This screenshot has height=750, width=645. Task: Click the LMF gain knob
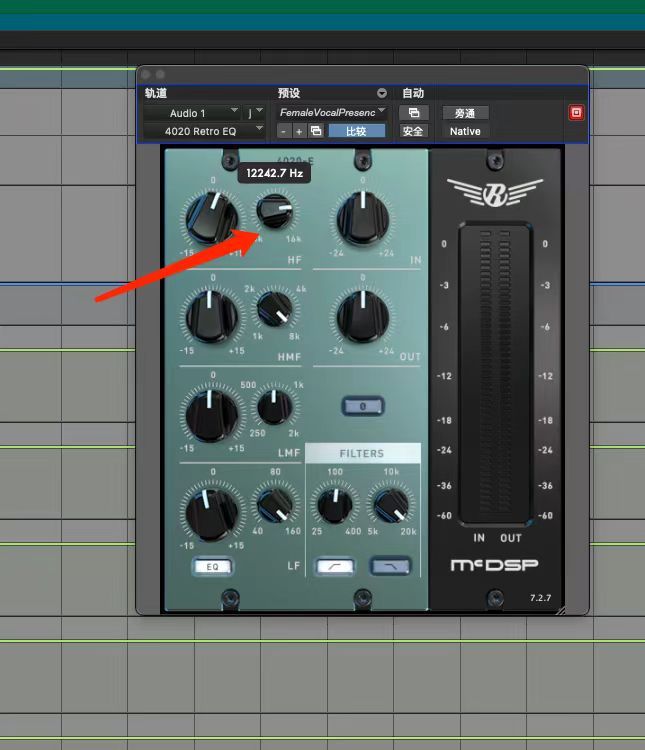click(x=212, y=414)
